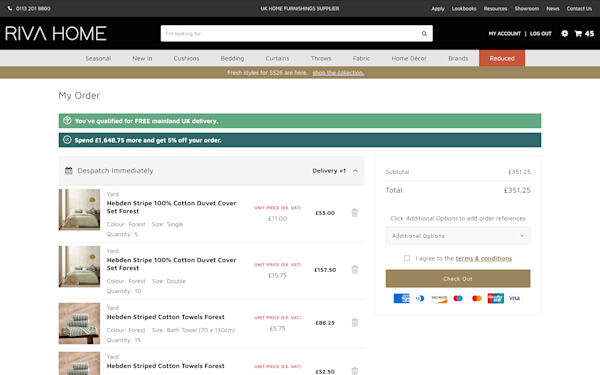Open Hebden Striped Cotton Towels, Bath Towel row
Screen dimensions: 600x375
point(166,317)
